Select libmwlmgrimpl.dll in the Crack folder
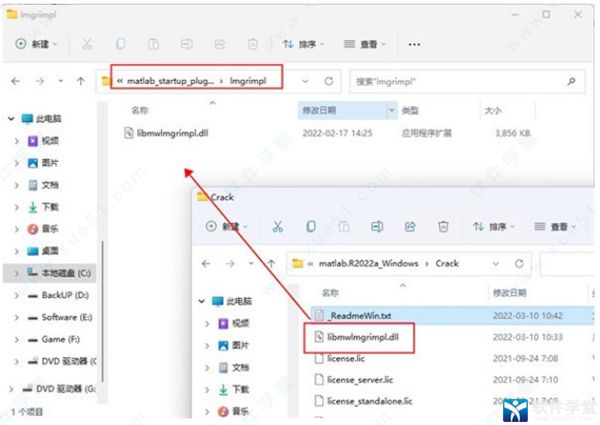The width and height of the screenshot is (600, 425). (x=367, y=337)
